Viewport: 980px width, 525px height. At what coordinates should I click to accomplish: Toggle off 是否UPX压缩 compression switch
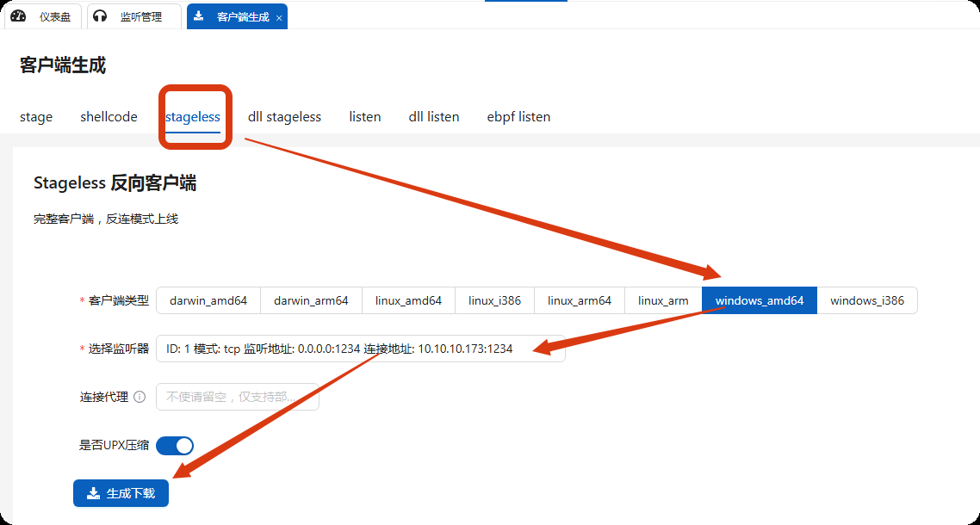[175, 445]
